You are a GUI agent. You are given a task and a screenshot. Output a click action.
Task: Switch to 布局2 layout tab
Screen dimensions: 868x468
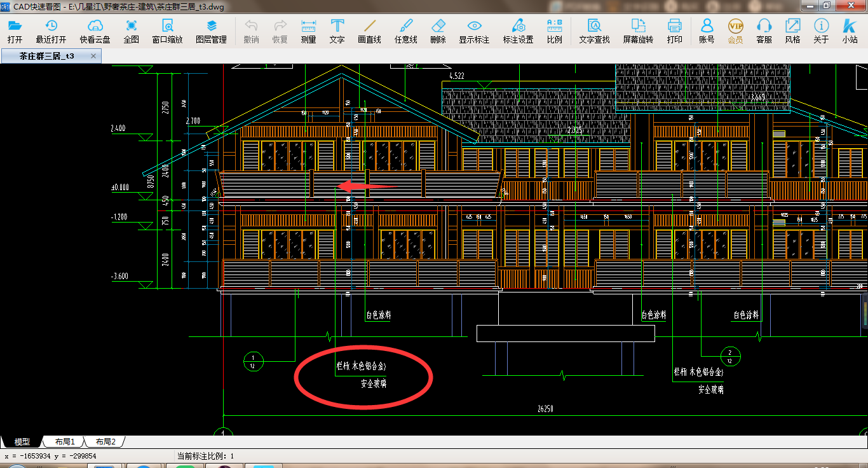pyautogui.click(x=105, y=441)
